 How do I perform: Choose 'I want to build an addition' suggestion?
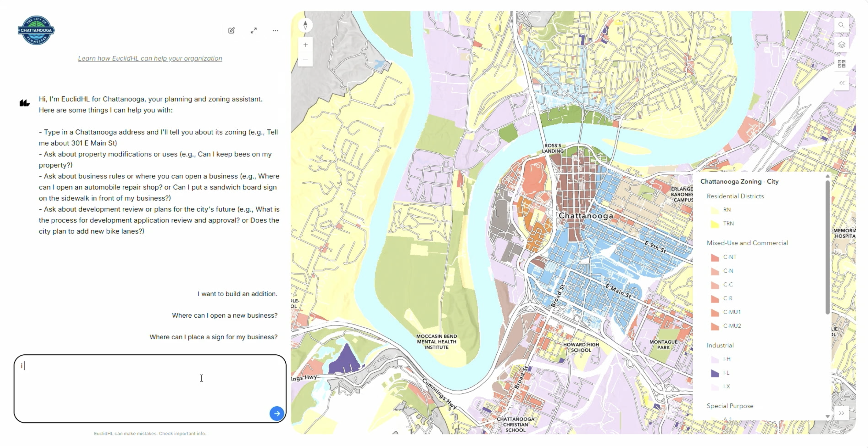click(x=237, y=294)
